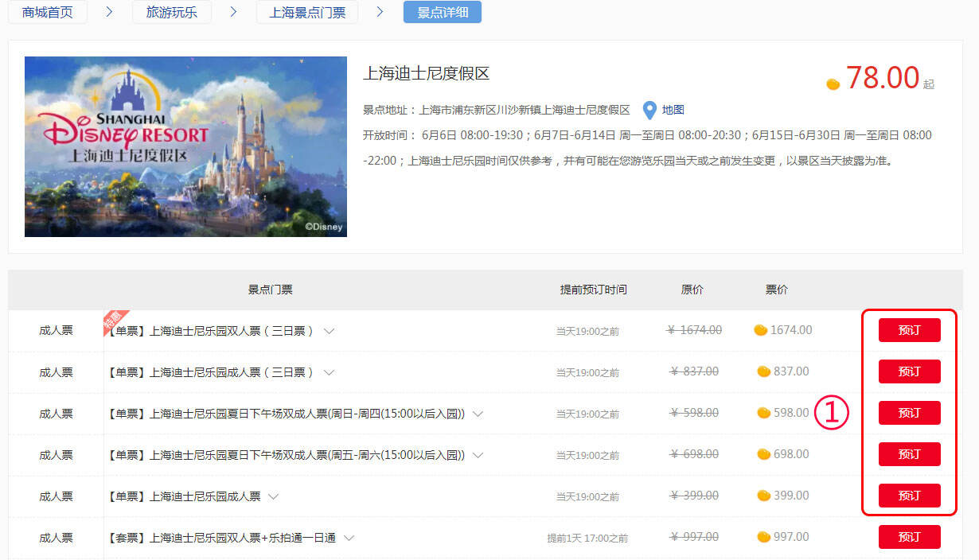
Task: Expand 夏日下午场双成人票 周日-周四 details
Action: (478, 414)
